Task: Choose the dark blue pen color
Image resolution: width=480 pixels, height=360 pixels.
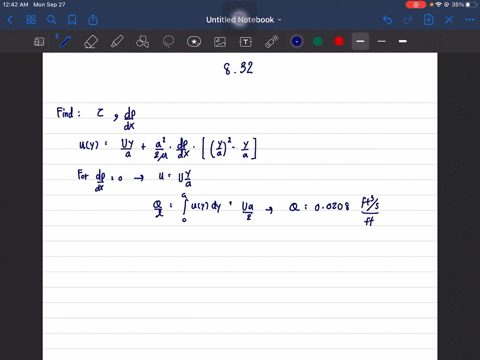Action: pyautogui.click(x=297, y=41)
